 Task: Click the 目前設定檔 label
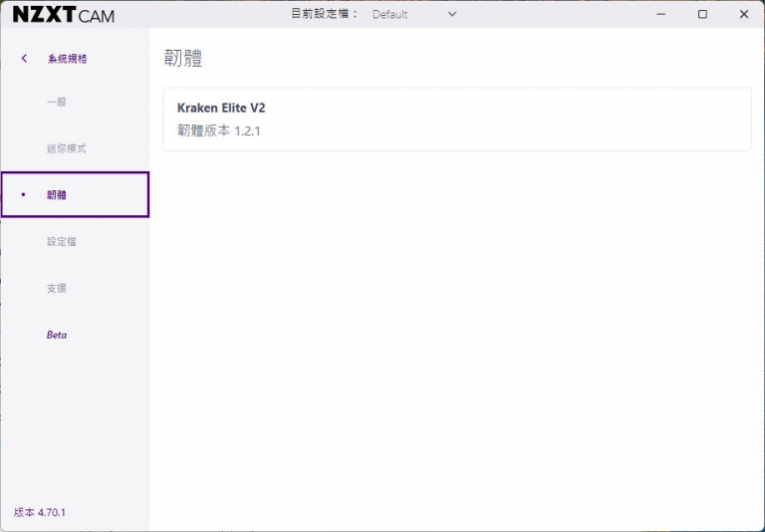pos(325,14)
